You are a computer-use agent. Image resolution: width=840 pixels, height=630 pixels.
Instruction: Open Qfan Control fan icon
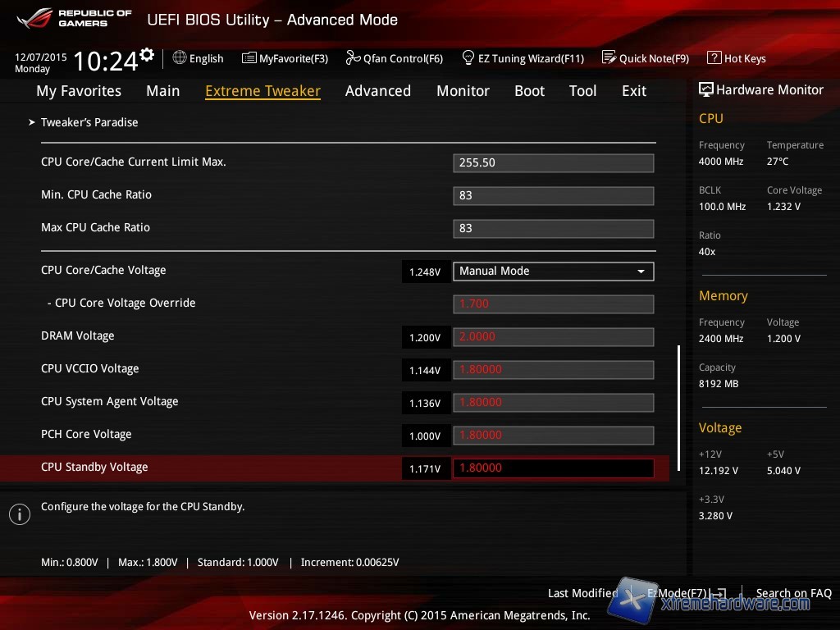353,58
